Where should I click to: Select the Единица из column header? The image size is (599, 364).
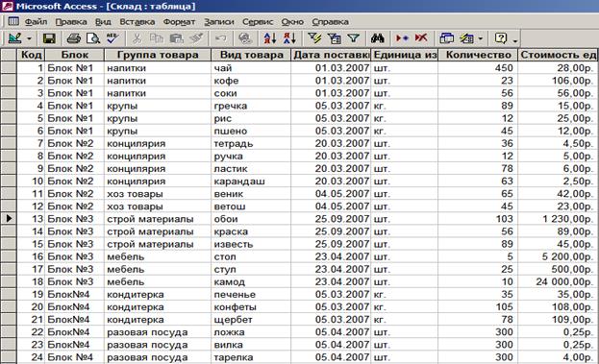coord(405,55)
